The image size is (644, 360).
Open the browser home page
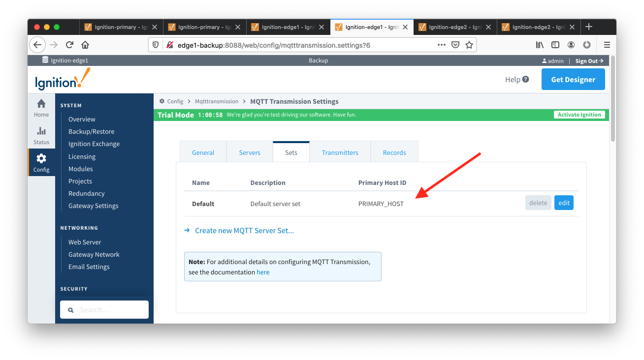85,45
